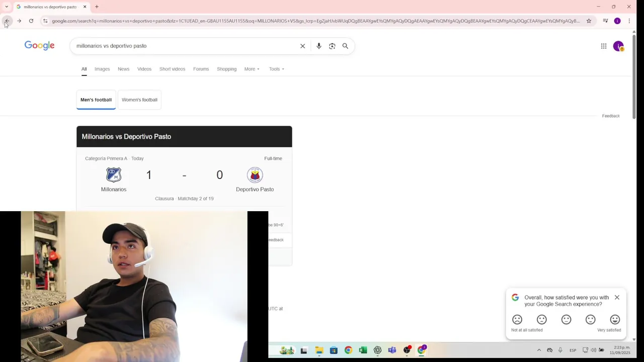
Task: Choose the Not at all satisfied face
Action: pos(517,319)
